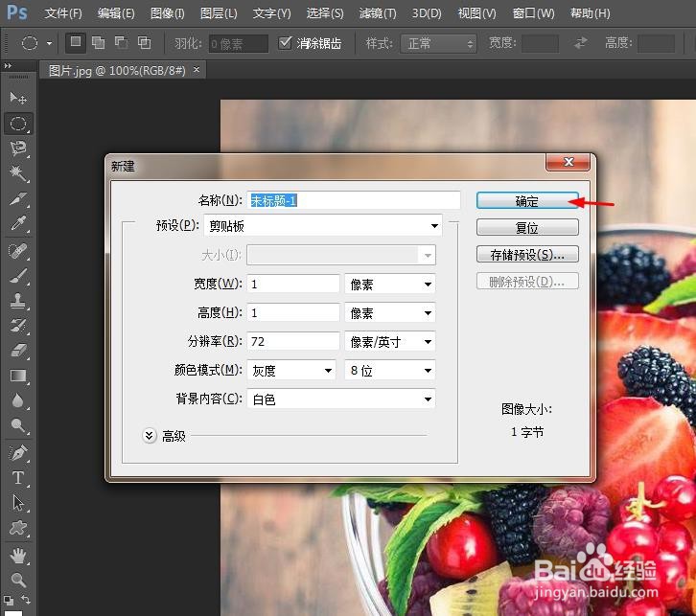Click the 名称 name input field

[x=354, y=200]
